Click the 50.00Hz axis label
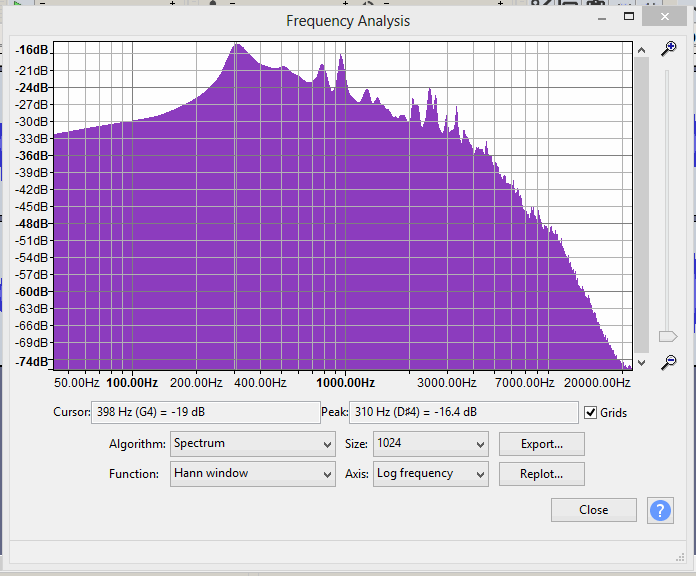Image resolution: width=696 pixels, height=576 pixels. (x=77, y=383)
